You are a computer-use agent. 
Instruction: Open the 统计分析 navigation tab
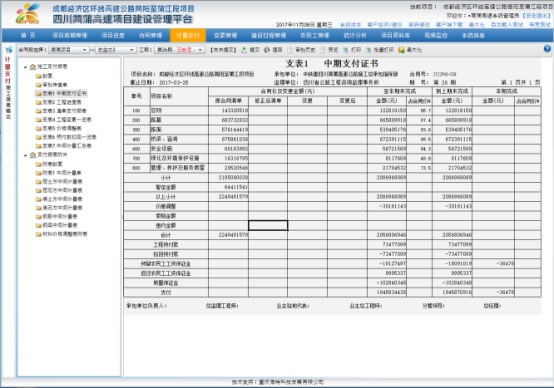[x=355, y=35]
